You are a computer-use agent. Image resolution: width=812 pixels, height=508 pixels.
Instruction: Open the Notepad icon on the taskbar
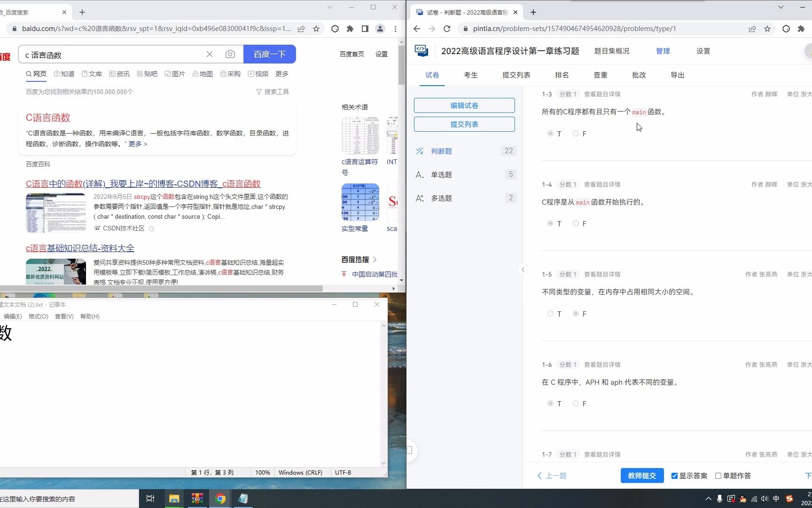click(x=243, y=499)
